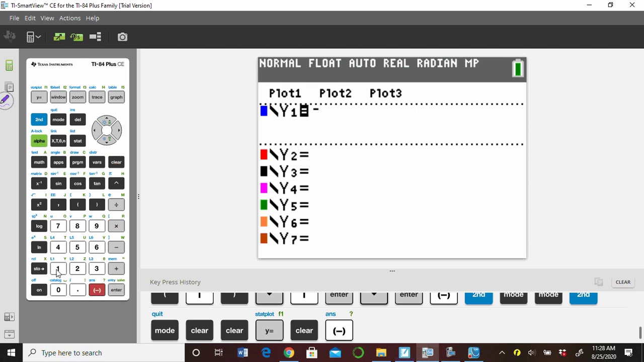Click the down arrow on the calculator's directional pad
Viewport: 644px width, 362px height.
(x=106, y=142)
